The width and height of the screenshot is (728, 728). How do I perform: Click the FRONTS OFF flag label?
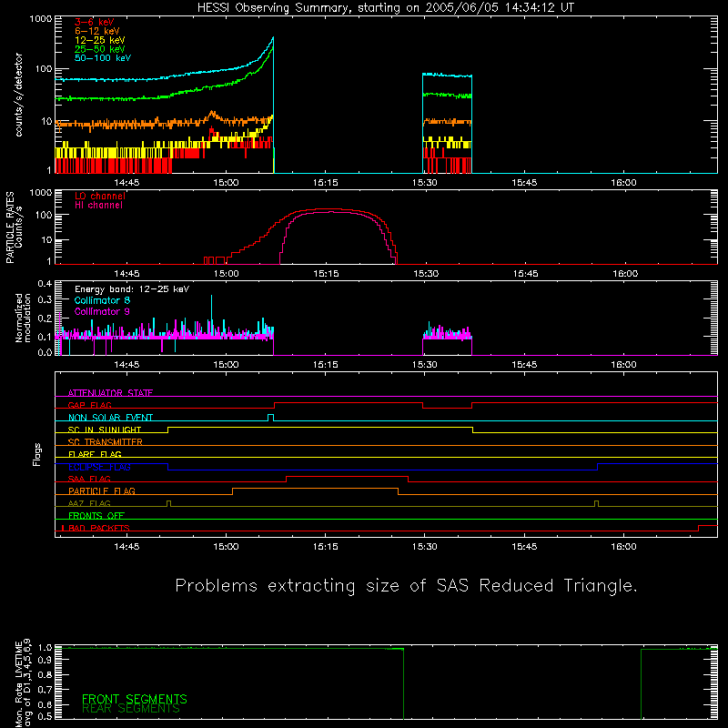coord(96,515)
